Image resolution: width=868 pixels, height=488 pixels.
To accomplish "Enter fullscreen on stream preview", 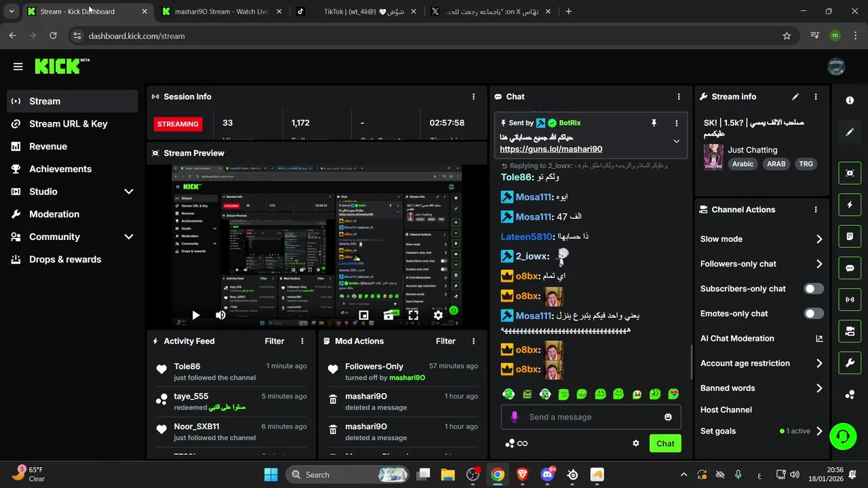I will pos(413,315).
